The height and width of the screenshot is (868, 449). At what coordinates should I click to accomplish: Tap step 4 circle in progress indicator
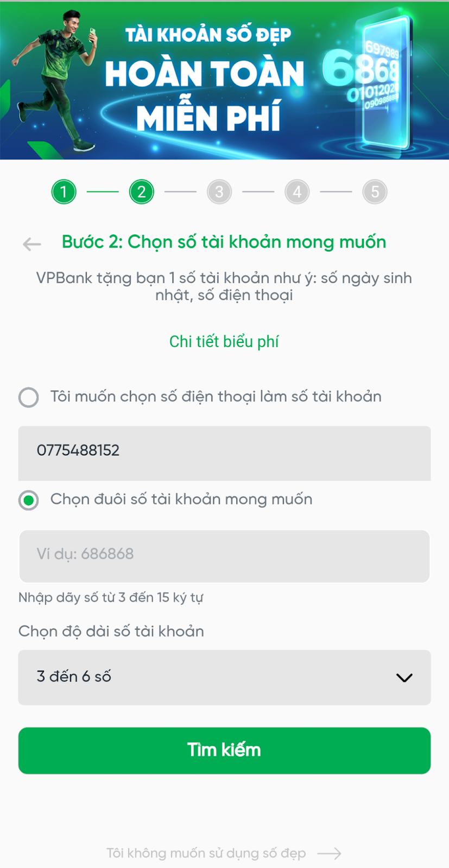297,192
